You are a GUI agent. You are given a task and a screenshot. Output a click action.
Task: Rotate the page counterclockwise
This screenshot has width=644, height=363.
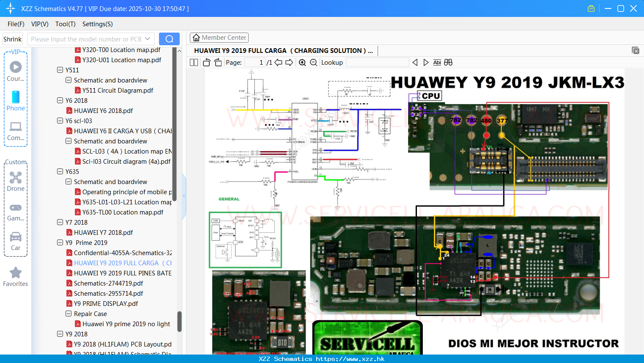click(x=206, y=63)
